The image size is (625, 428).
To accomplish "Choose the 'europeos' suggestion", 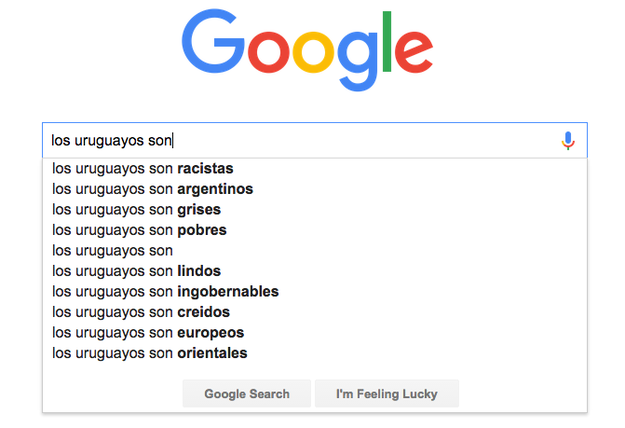I will coord(315,333).
